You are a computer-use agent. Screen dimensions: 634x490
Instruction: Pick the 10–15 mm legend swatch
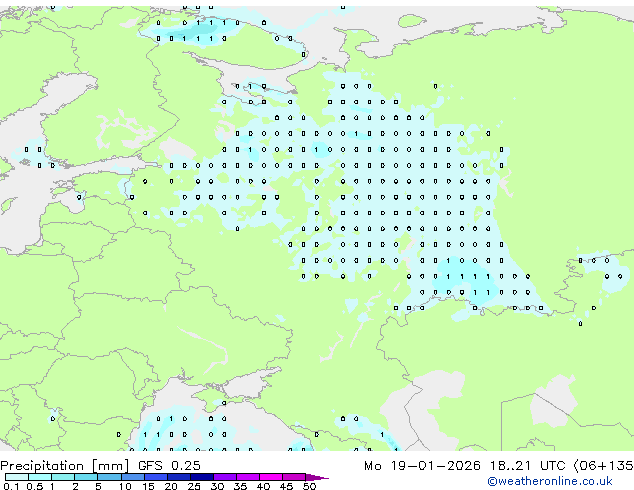(x=132, y=477)
